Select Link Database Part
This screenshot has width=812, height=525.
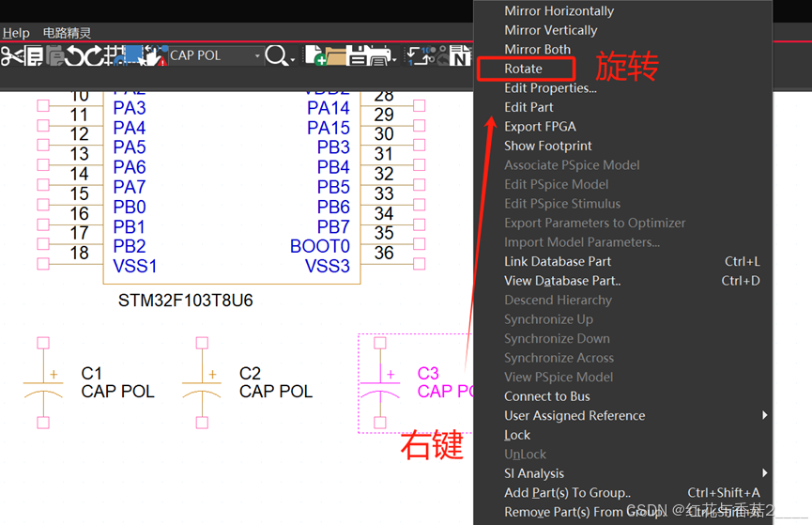(x=558, y=261)
